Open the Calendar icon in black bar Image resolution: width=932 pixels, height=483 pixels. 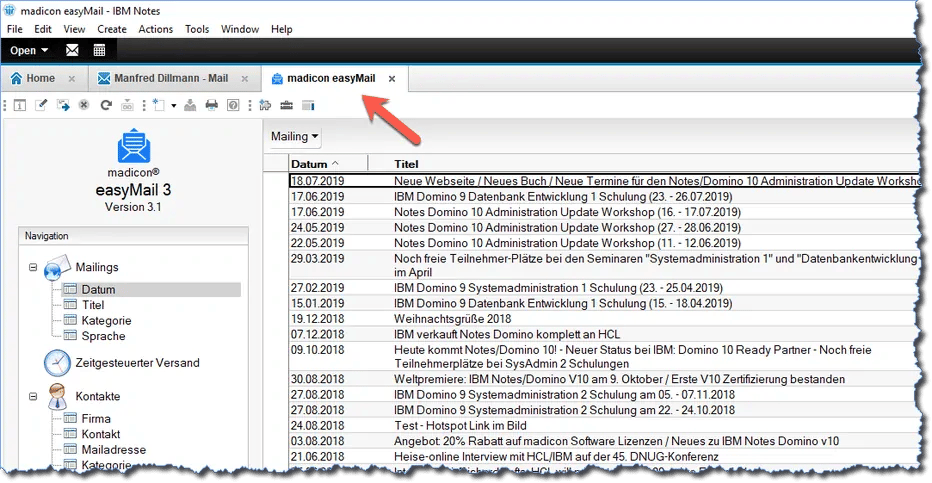click(99, 50)
